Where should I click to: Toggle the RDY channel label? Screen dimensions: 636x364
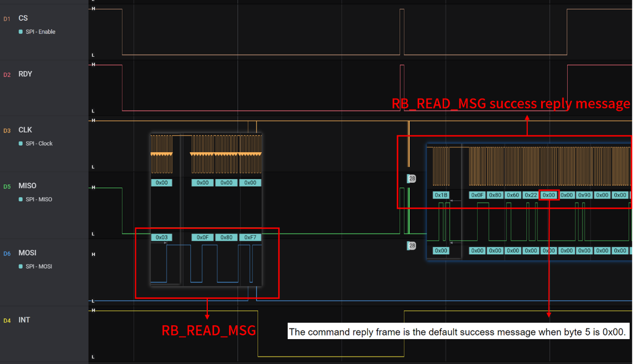tap(26, 74)
